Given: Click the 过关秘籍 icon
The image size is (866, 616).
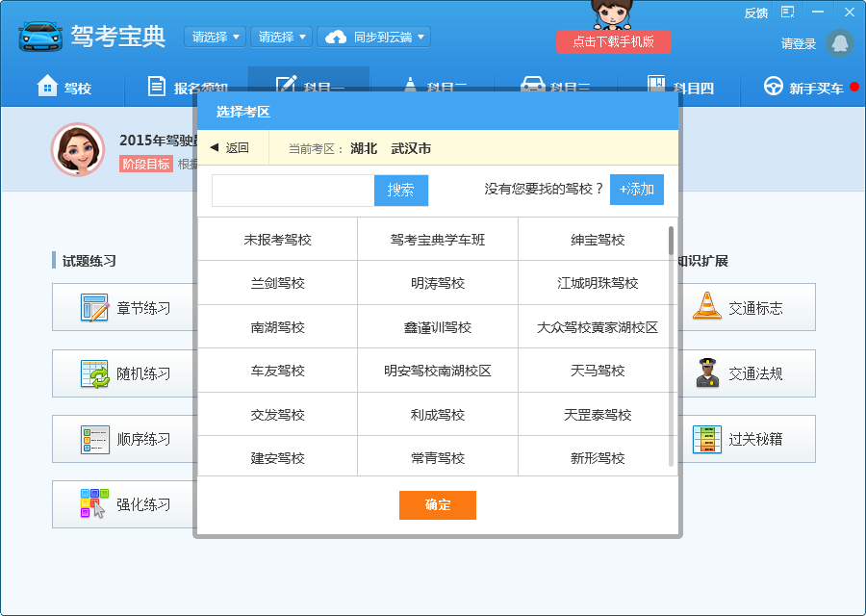Looking at the screenshot, I should click(x=708, y=439).
